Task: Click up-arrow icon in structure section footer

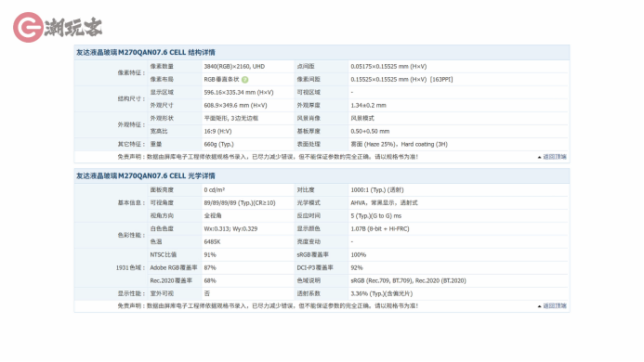Action: click(x=539, y=157)
